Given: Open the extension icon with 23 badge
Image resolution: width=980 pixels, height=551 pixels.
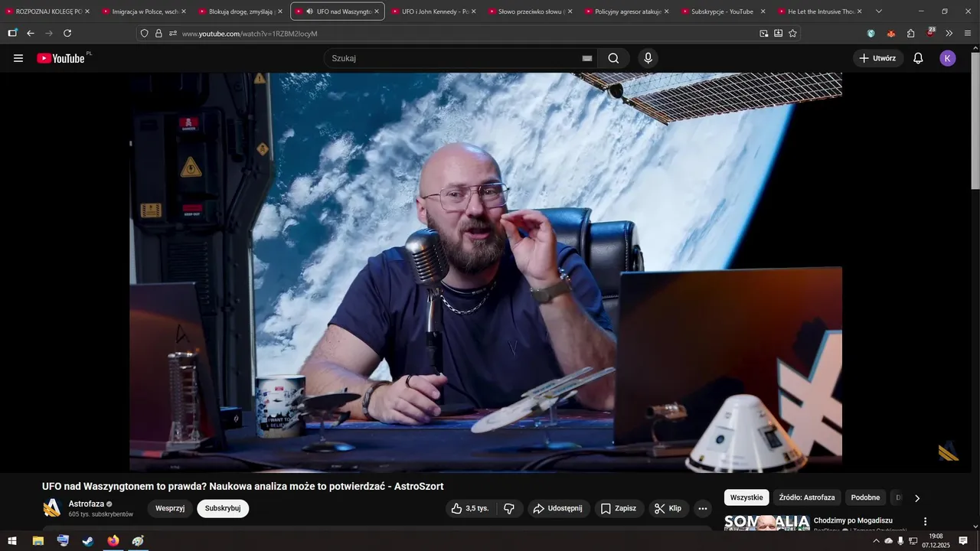Looking at the screenshot, I should (930, 32).
